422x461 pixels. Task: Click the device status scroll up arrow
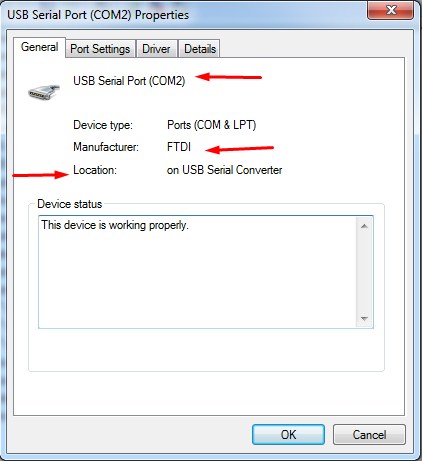click(x=364, y=226)
